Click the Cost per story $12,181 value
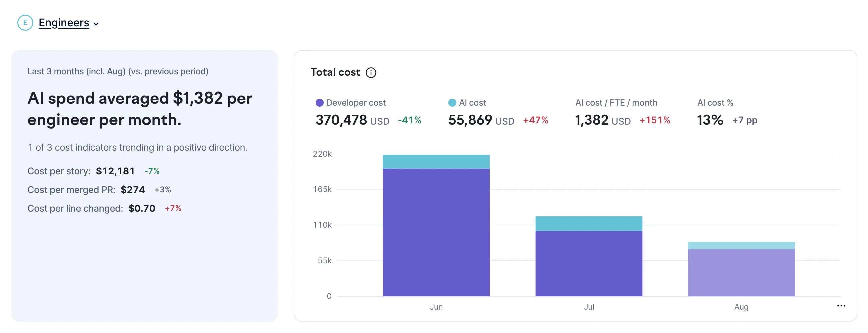The image size is (868, 333). tap(115, 171)
